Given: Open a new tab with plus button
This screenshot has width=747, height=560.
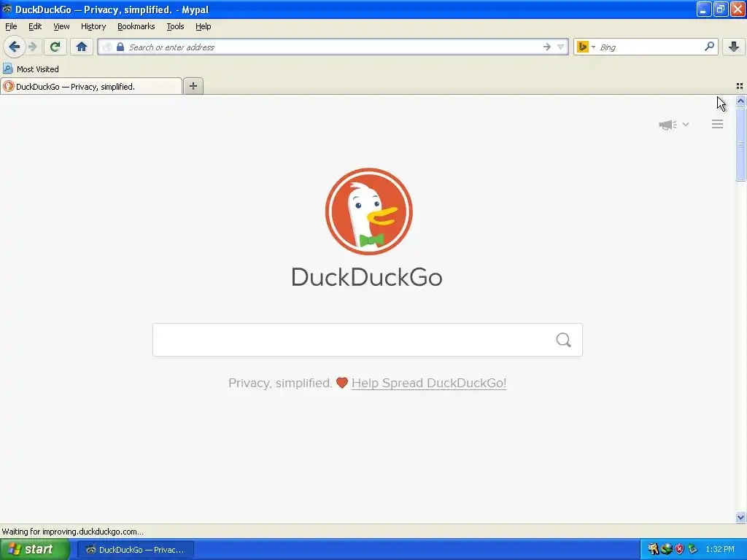Looking at the screenshot, I should pyautogui.click(x=193, y=86).
